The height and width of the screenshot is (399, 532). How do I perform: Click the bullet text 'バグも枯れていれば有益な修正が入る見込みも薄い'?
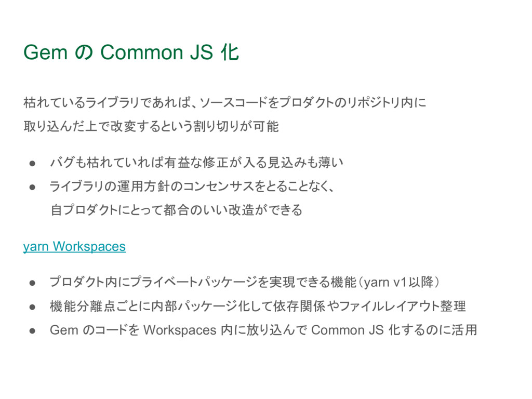[196, 163]
